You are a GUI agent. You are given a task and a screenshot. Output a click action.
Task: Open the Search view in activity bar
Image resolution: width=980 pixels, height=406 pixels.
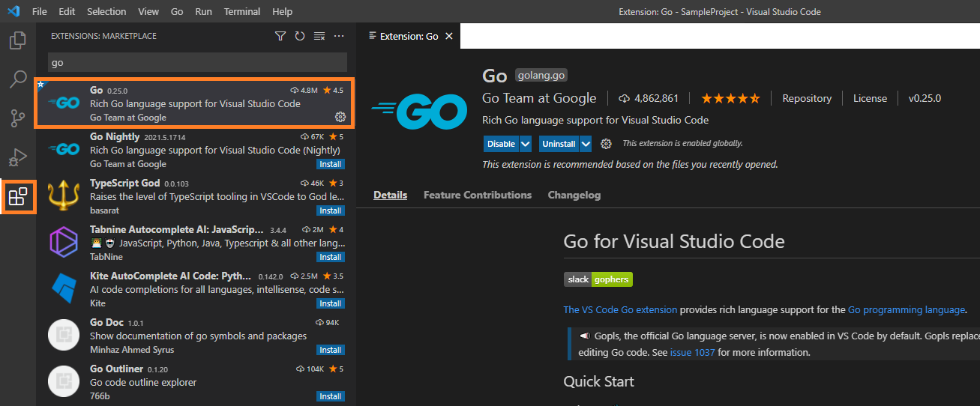(x=18, y=79)
